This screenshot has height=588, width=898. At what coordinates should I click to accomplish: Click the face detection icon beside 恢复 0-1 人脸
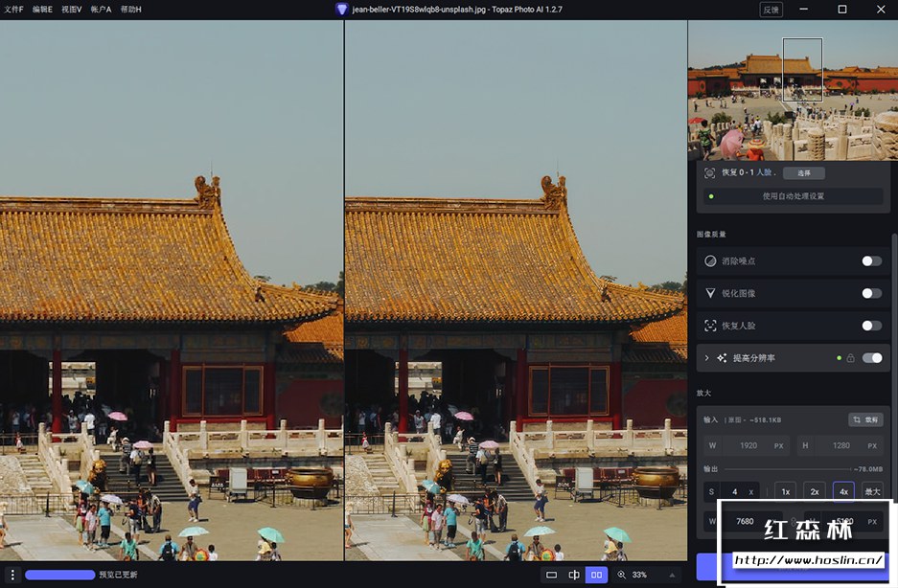(709, 173)
